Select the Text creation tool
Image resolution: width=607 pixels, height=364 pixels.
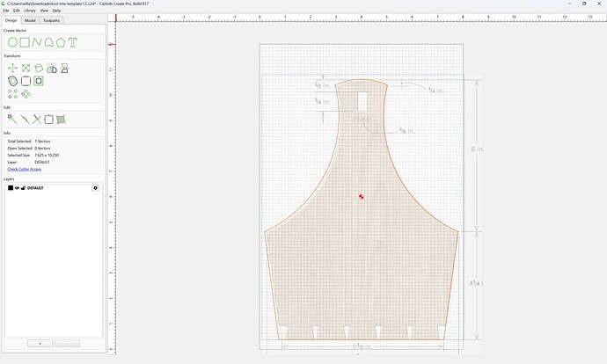coord(73,42)
